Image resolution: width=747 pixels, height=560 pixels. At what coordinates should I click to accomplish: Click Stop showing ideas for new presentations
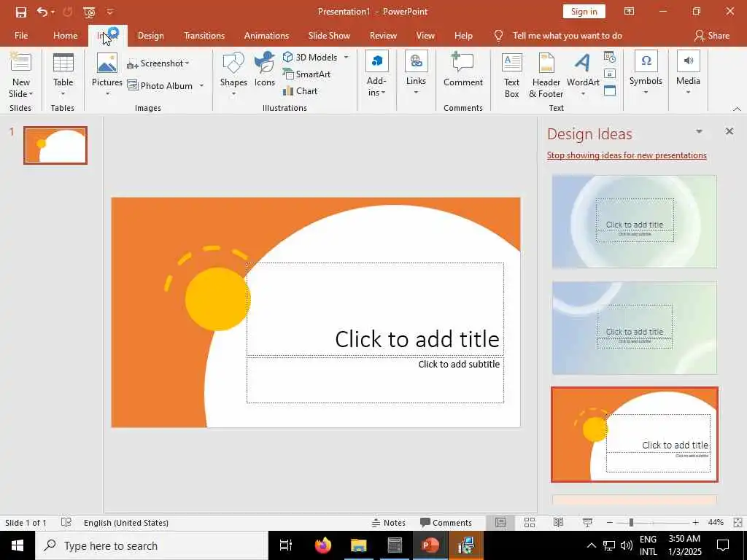click(627, 155)
